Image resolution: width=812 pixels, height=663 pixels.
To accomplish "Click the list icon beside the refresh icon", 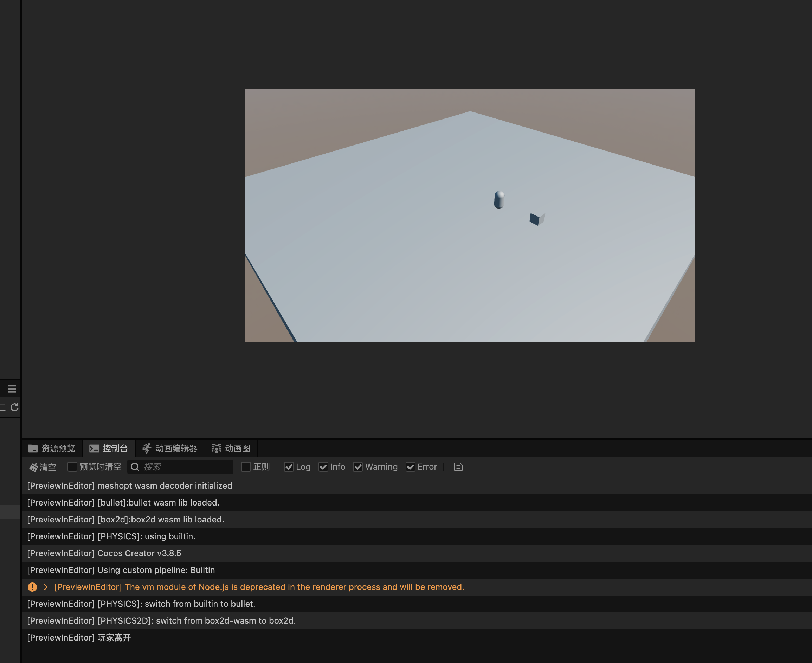I will tap(3, 407).
